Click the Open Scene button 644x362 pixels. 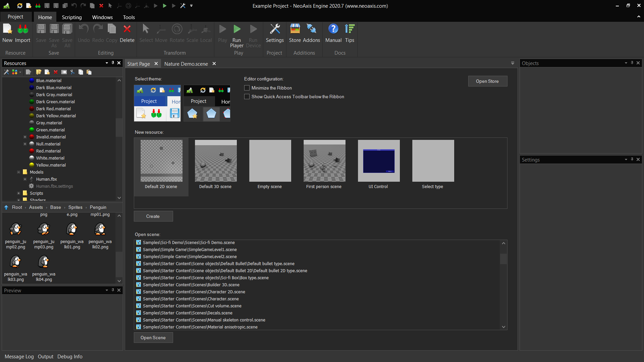[x=153, y=338]
